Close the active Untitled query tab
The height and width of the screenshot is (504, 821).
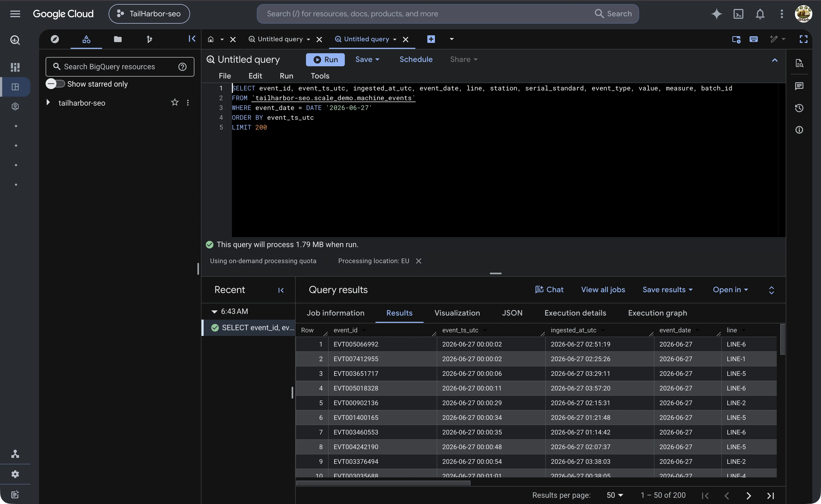tap(405, 39)
